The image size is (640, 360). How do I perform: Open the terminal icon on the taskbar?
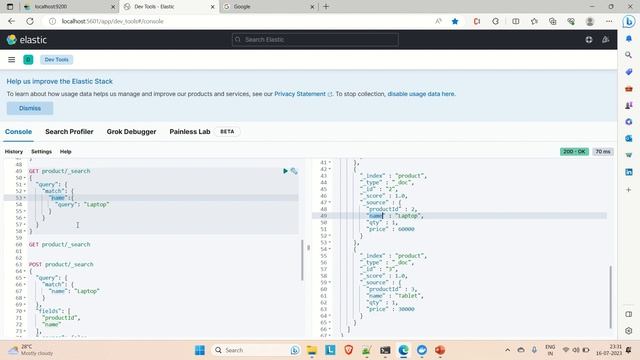[x=385, y=350]
